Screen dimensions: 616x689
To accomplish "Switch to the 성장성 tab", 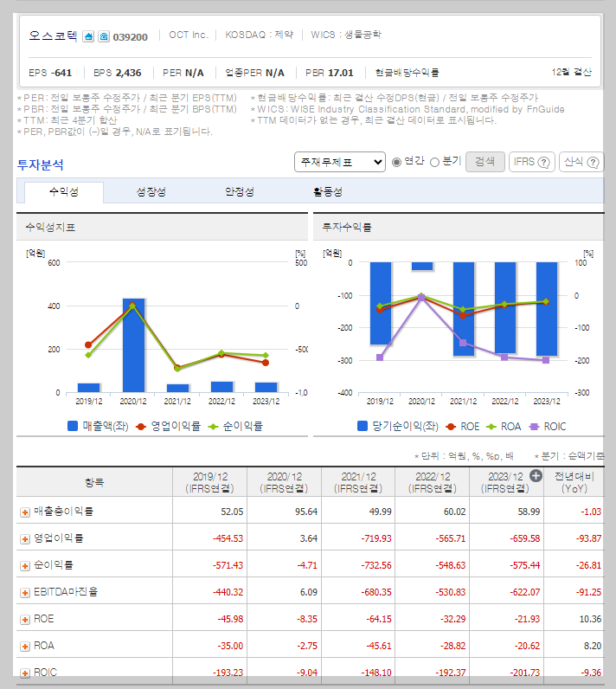I will coord(151,191).
